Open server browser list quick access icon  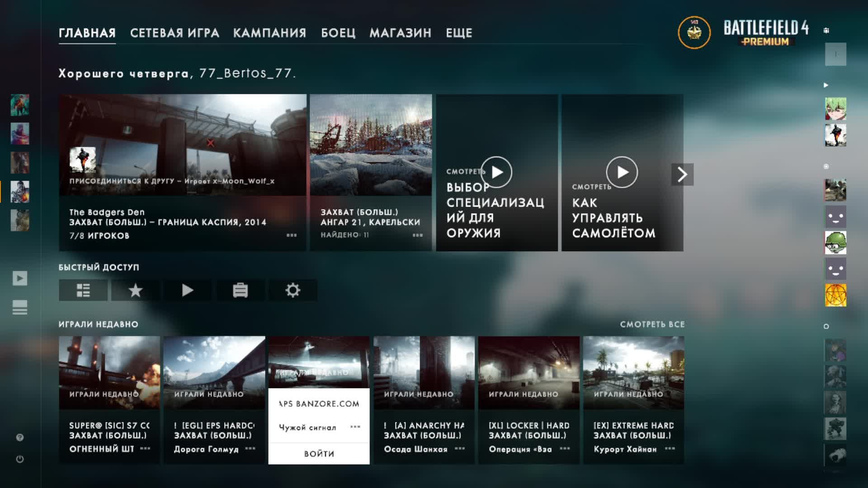(x=83, y=290)
